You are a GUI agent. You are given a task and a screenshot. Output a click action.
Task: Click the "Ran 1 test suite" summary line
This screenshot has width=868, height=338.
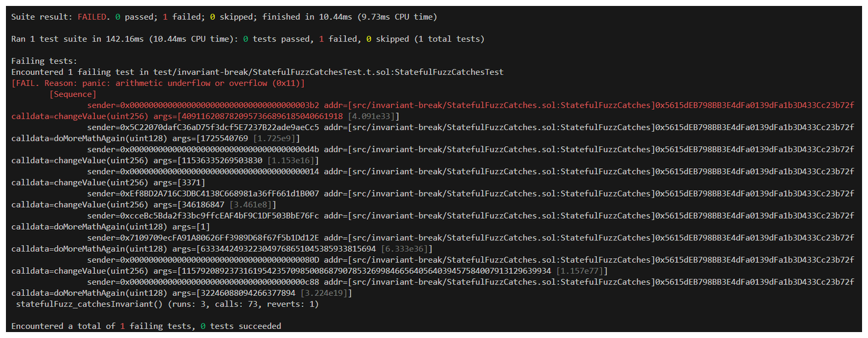pos(247,39)
